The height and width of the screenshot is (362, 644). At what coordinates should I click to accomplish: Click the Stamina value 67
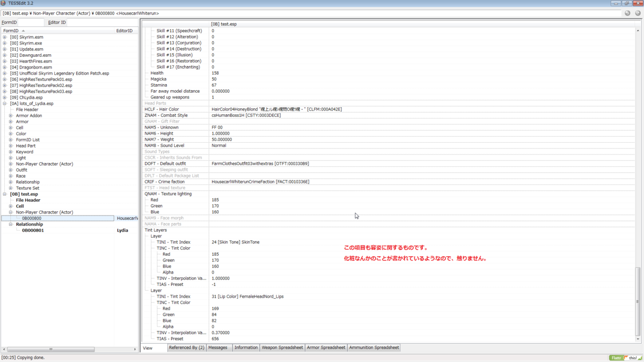pos(214,85)
